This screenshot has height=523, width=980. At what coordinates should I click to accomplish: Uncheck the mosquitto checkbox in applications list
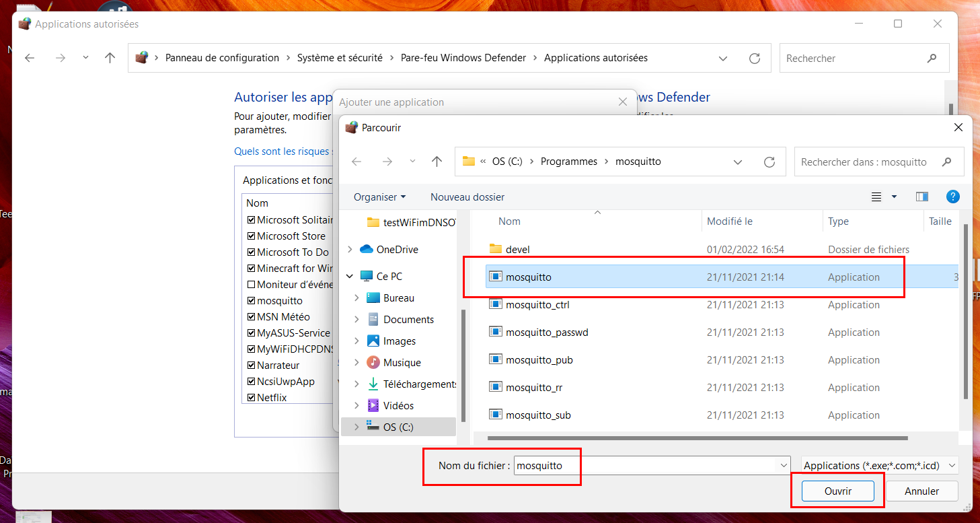(251, 300)
